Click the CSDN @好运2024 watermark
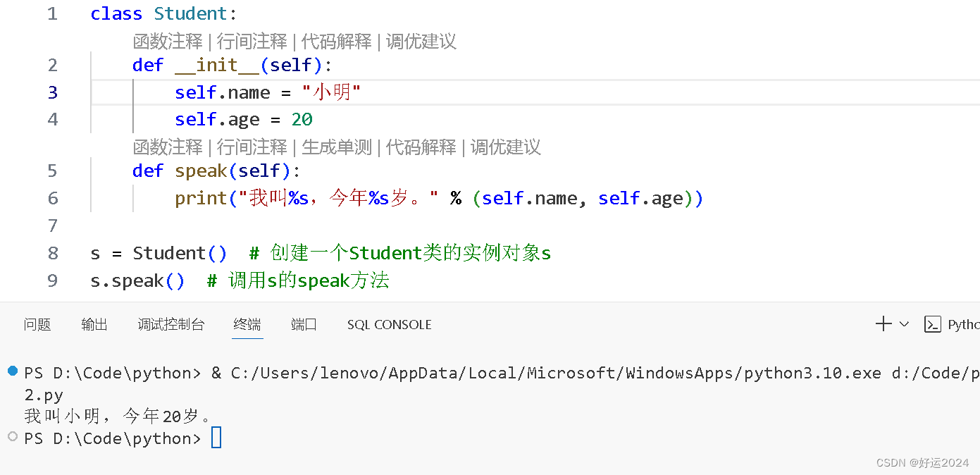The image size is (980, 475). [922, 463]
